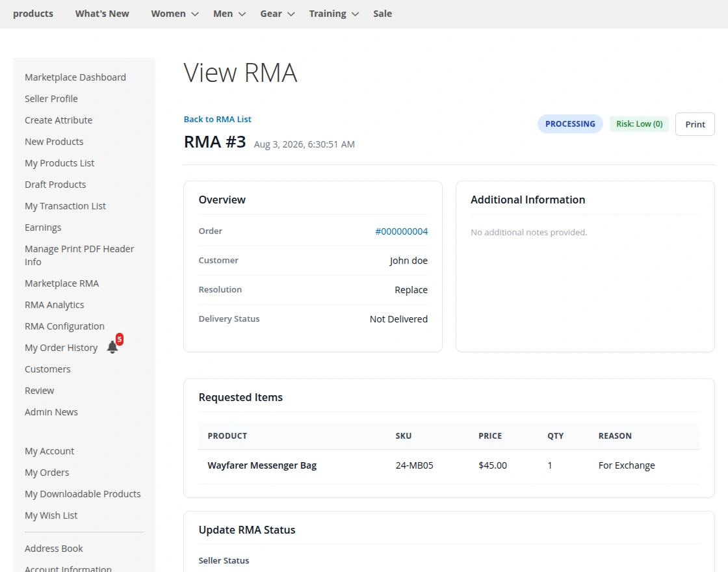Click the notification bell next to My Order History
Screen dimensions: 728x572
click(112, 347)
